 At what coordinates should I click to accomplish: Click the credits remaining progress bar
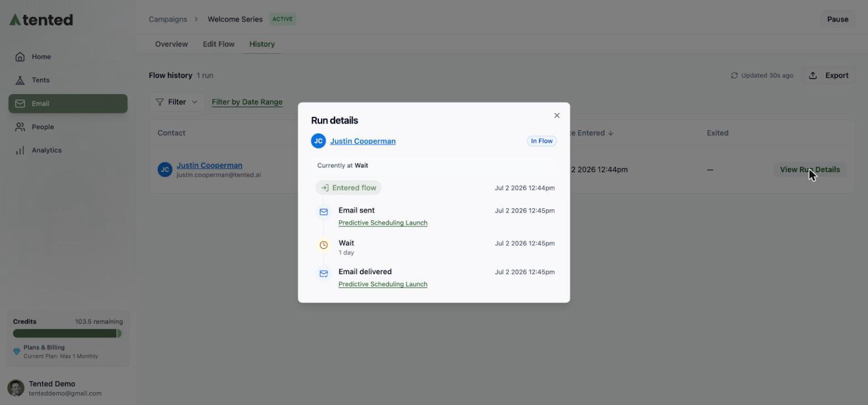(68, 334)
